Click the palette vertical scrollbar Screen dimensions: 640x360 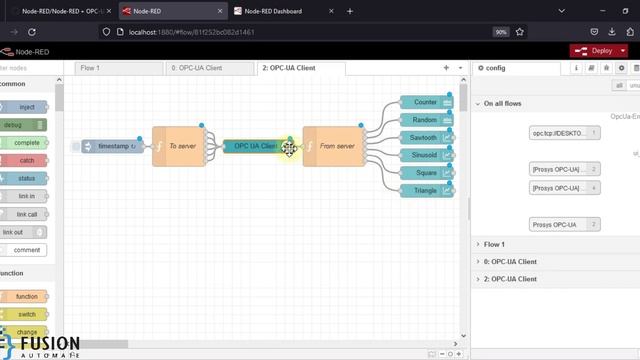tap(59, 98)
